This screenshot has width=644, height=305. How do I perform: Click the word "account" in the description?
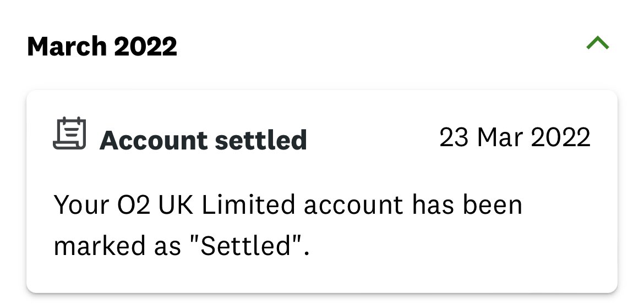point(353,206)
